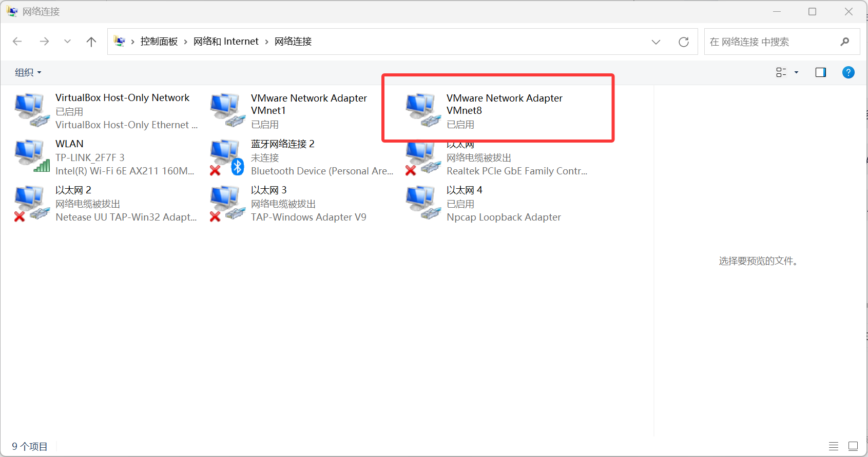Screen dimensions: 868x457
Task: Click Bluetooth Device (Personal Area) description
Action: pos(322,171)
